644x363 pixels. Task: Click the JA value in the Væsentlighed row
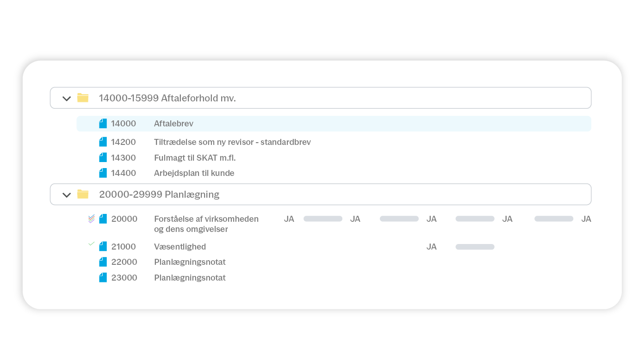coord(431,247)
